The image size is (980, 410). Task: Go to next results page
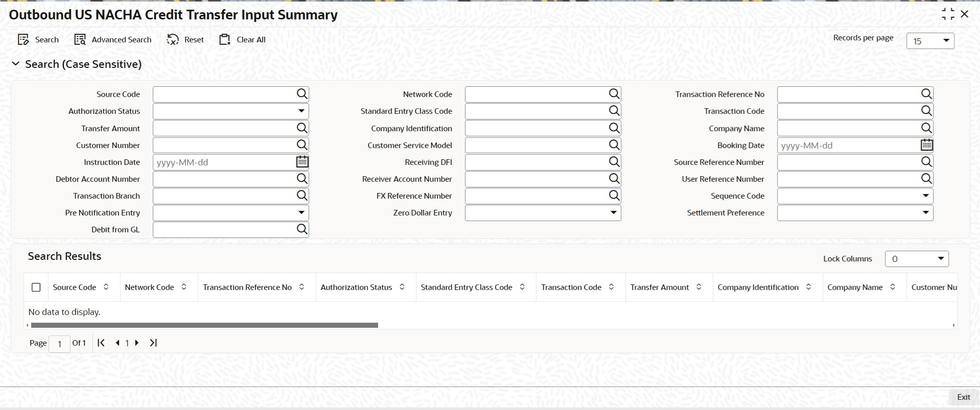tap(137, 343)
